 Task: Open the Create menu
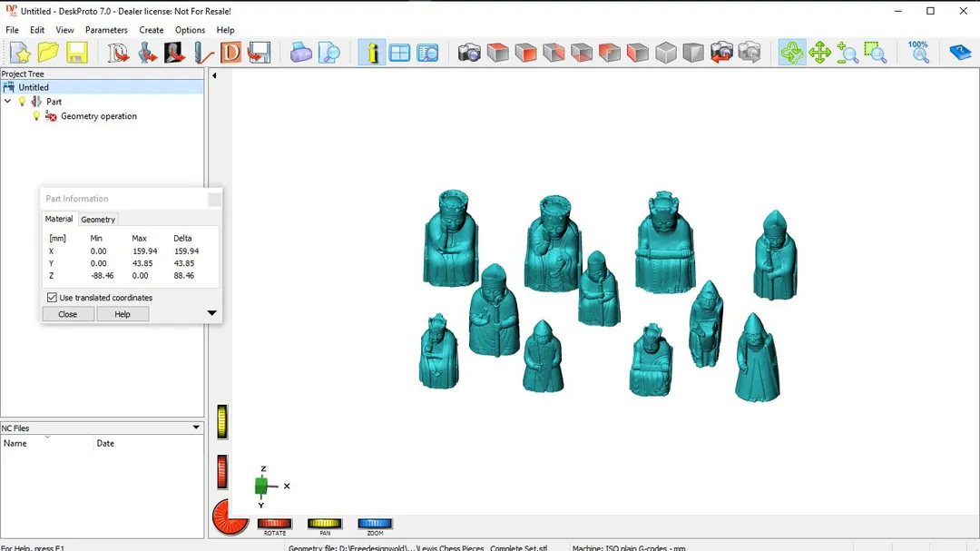(152, 30)
